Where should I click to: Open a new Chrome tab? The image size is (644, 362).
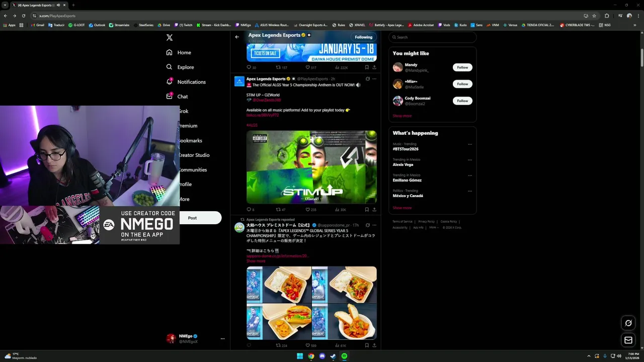[x=73, y=5]
